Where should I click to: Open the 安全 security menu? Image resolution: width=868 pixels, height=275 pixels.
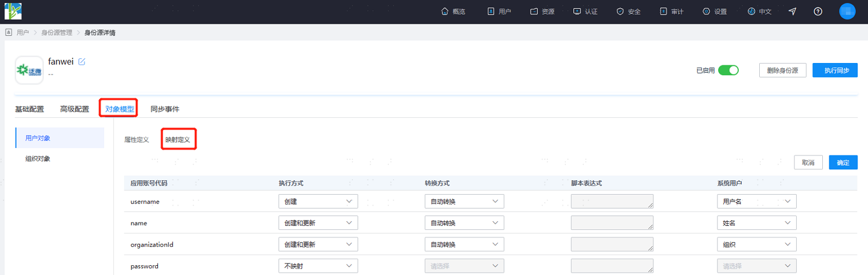tap(628, 12)
